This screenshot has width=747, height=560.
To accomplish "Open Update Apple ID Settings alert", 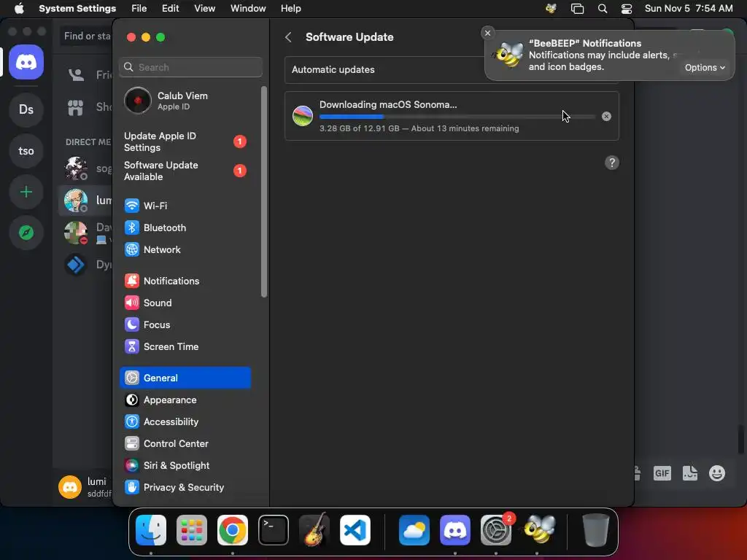I will [185, 142].
